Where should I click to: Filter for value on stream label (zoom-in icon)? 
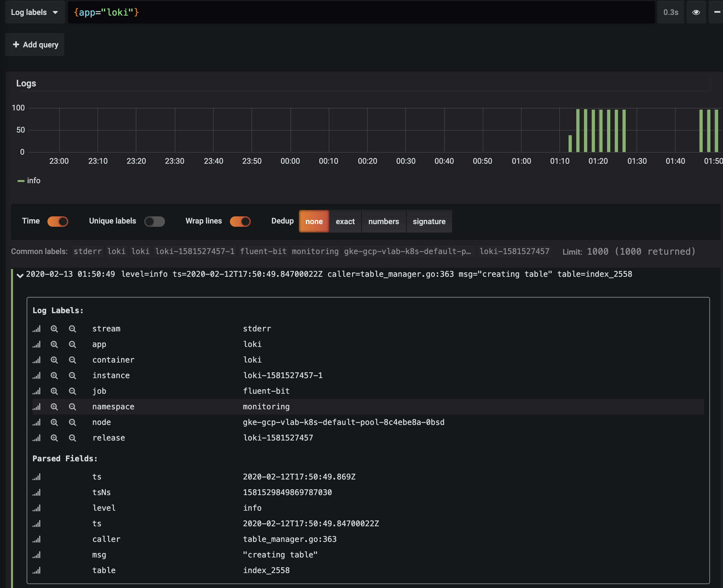coord(54,329)
